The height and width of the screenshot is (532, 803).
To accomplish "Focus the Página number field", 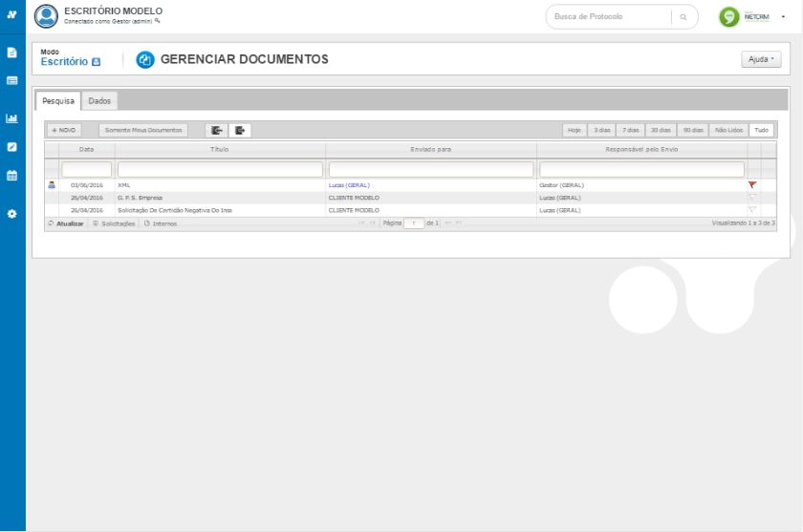I will coord(414,223).
